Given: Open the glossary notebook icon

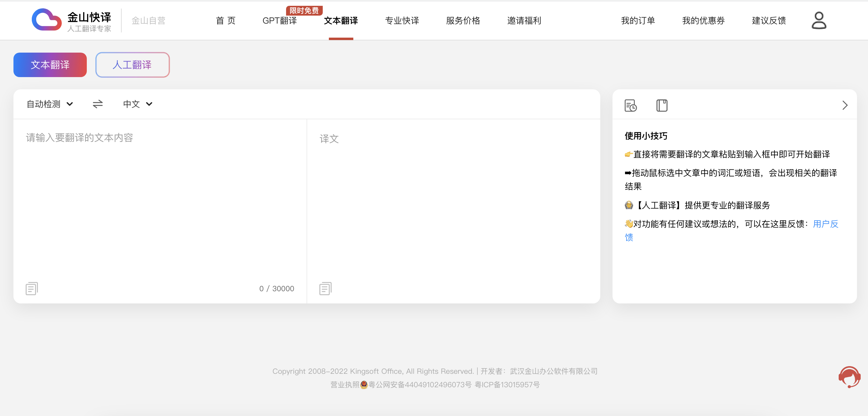Looking at the screenshot, I should point(662,106).
